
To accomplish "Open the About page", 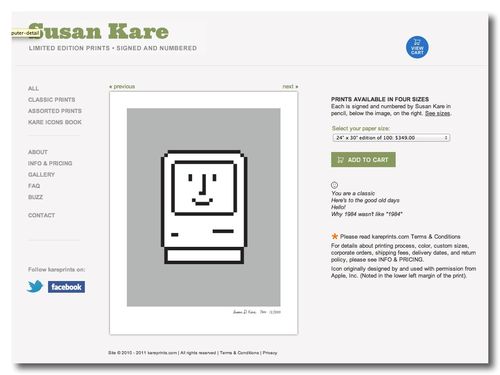I will (38, 152).
